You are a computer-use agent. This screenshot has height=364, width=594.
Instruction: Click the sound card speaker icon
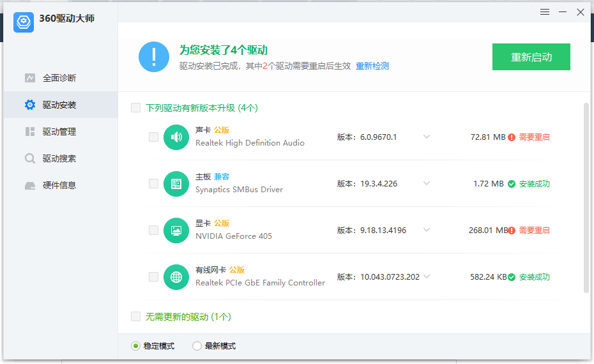click(176, 137)
